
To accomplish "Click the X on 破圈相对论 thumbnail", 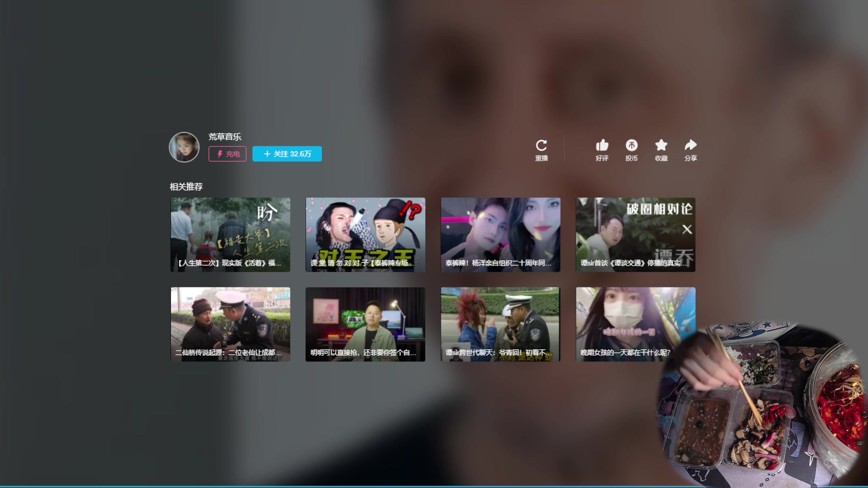I will click(687, 230).
